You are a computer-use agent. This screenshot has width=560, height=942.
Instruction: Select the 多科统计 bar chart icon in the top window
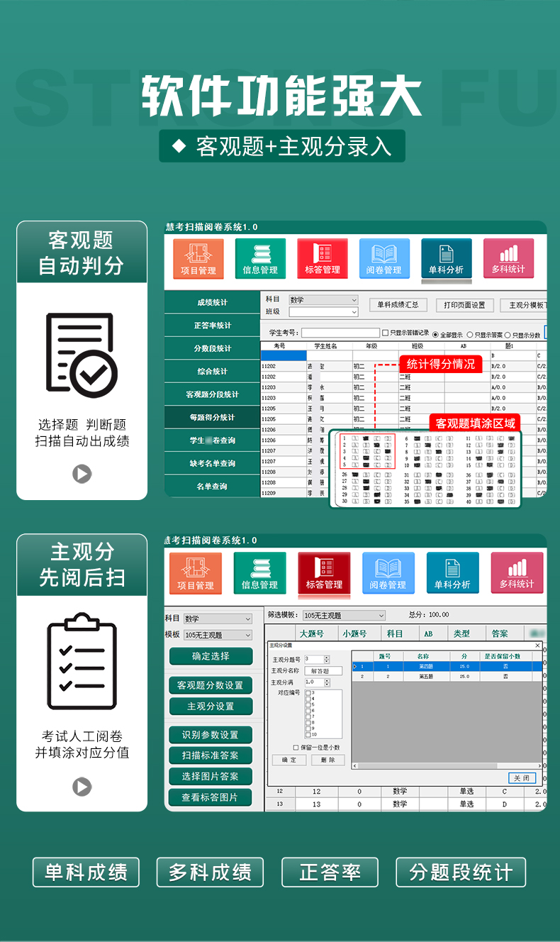point(508,258)
